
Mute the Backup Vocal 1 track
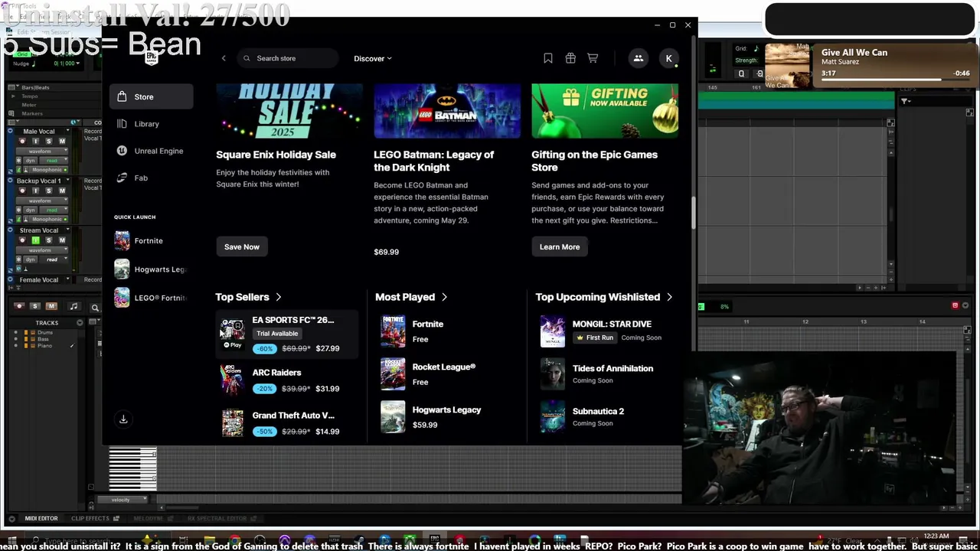coord(62,191)
